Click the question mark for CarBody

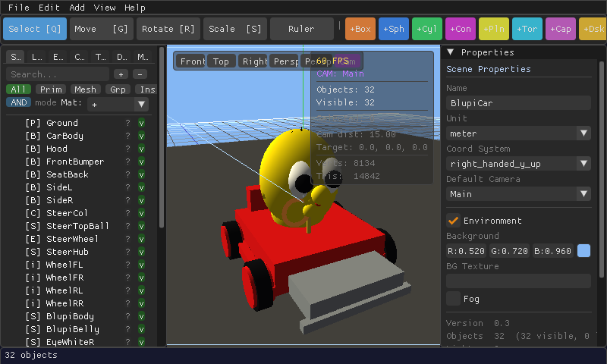pos(127,136)
